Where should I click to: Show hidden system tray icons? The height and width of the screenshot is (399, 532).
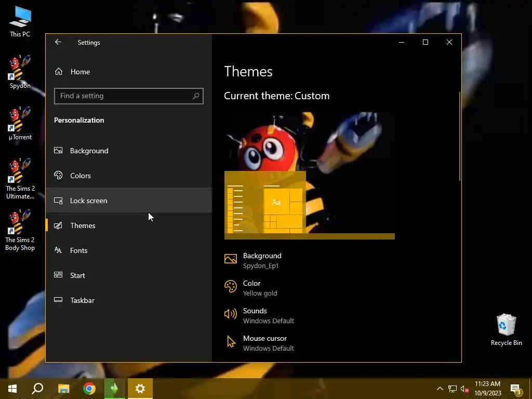pos(440,389)
